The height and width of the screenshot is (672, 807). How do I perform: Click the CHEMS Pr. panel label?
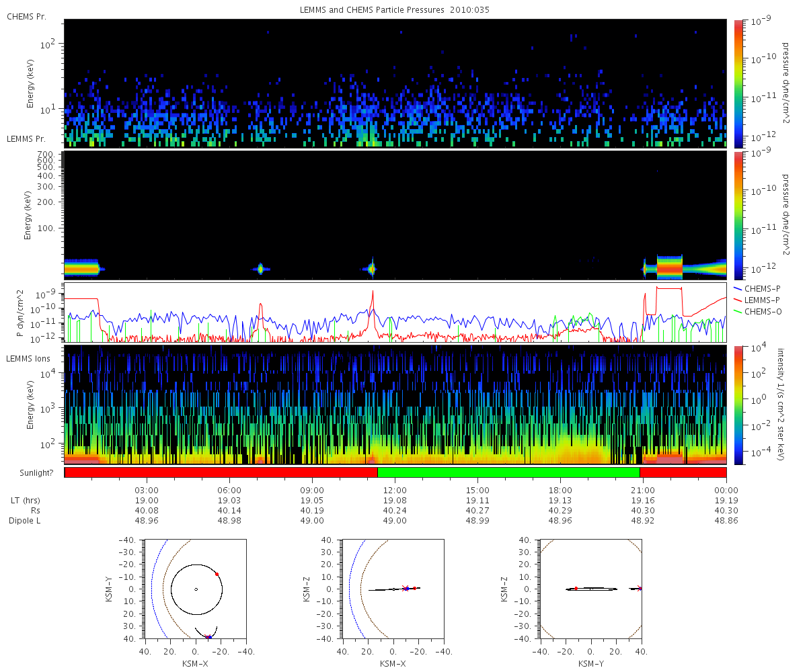point(27,16)
